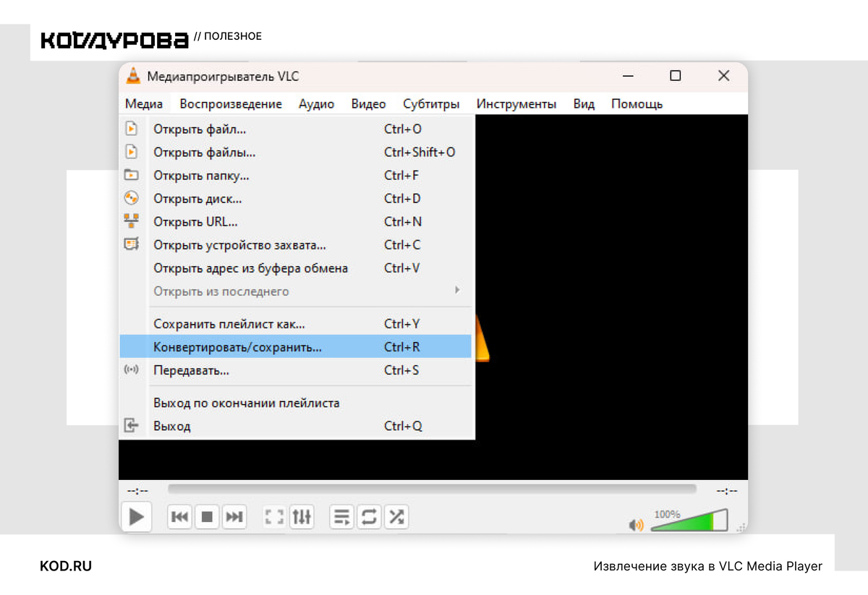Open the Медиа menu
The height and width of the screenshot is (595, 868).
144,103
